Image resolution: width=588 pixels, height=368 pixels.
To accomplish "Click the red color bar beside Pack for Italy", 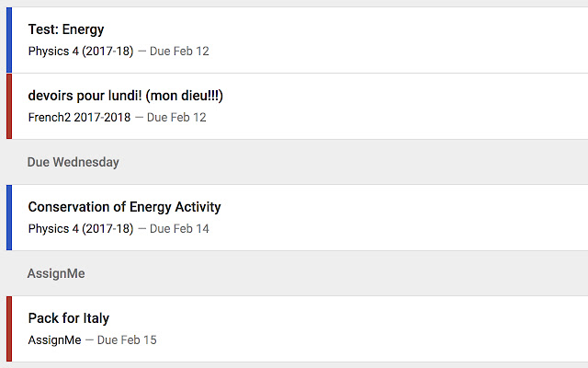I will 8,329.
